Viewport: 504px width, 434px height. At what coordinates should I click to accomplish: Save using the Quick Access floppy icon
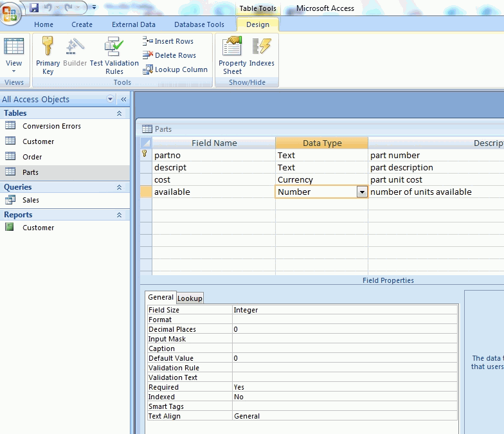pos(34,8)
